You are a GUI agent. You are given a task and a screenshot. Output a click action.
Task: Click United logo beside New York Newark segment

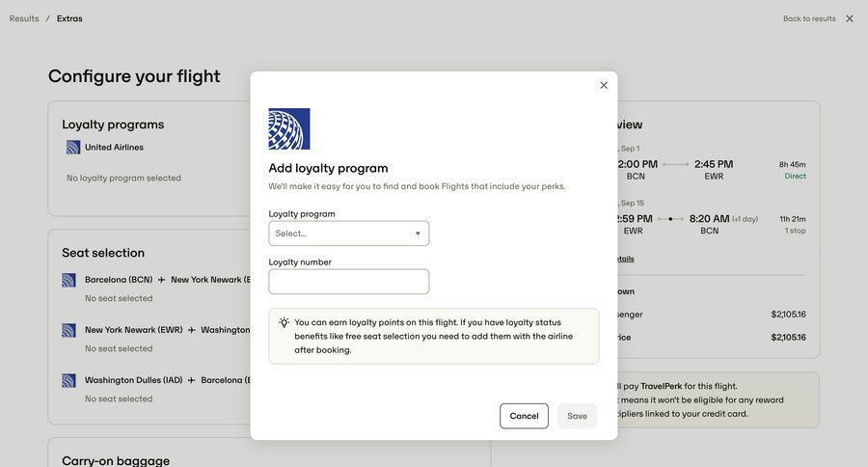(x=69, y=330)
